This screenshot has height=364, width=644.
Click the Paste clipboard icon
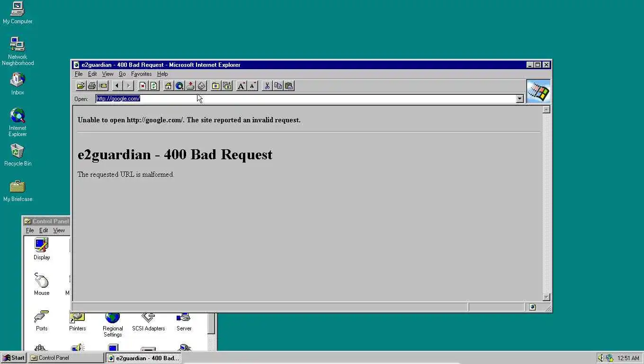(x=289, y=86)
